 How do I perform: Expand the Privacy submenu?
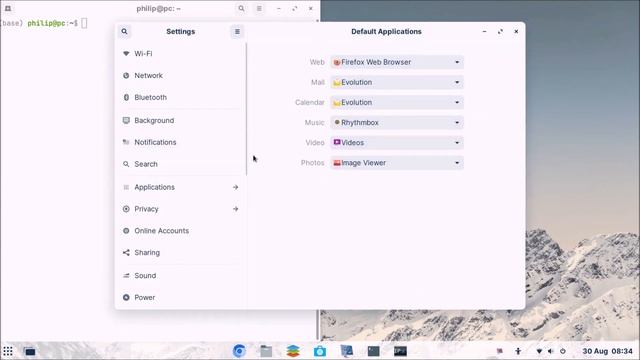point(180,209)
